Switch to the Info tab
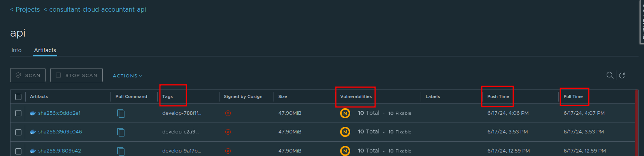This screenshot has width=644, height=156. 16,50
